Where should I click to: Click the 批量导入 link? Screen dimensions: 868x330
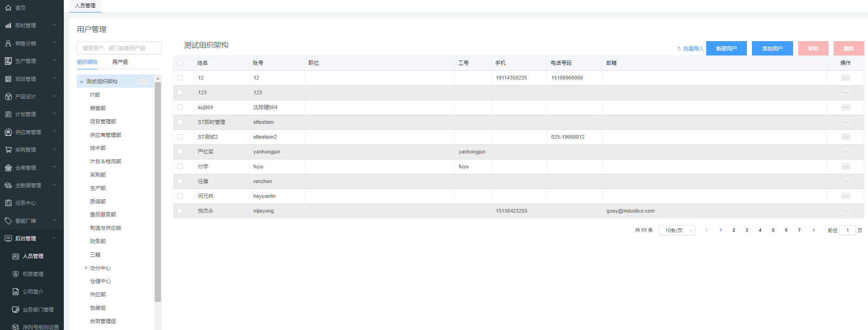tap(690, 49)
